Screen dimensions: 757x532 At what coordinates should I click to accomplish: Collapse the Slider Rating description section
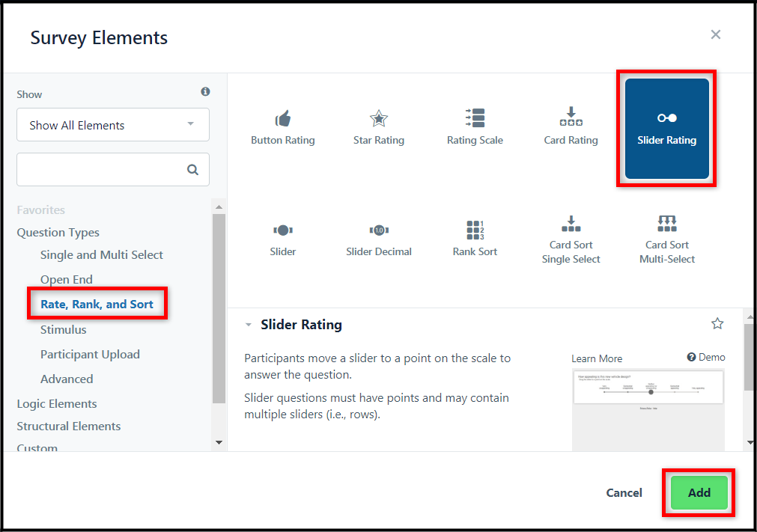coord(248,325)
